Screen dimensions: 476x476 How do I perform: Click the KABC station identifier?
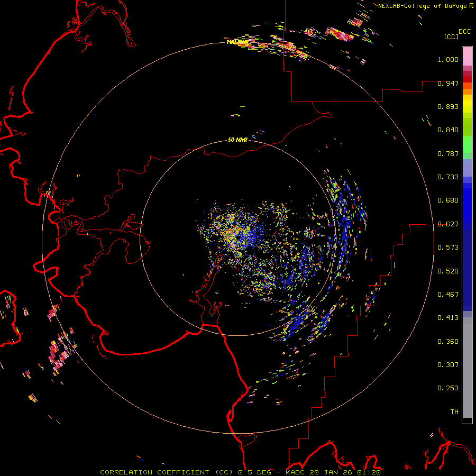(x=296, y=472)
